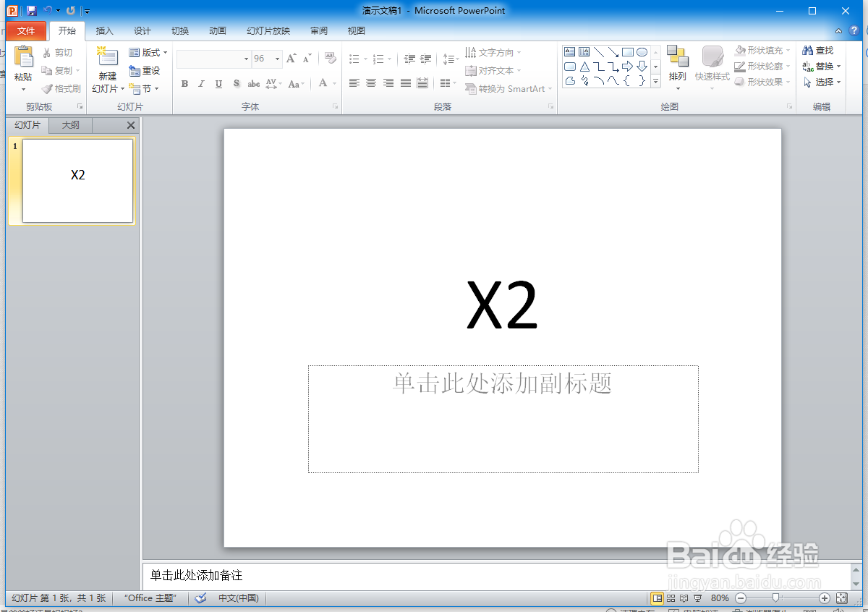The height and width of the screenshot is (612, 868).
Task: Select the Vertical Text Box shape
Action: pos(584,52)
